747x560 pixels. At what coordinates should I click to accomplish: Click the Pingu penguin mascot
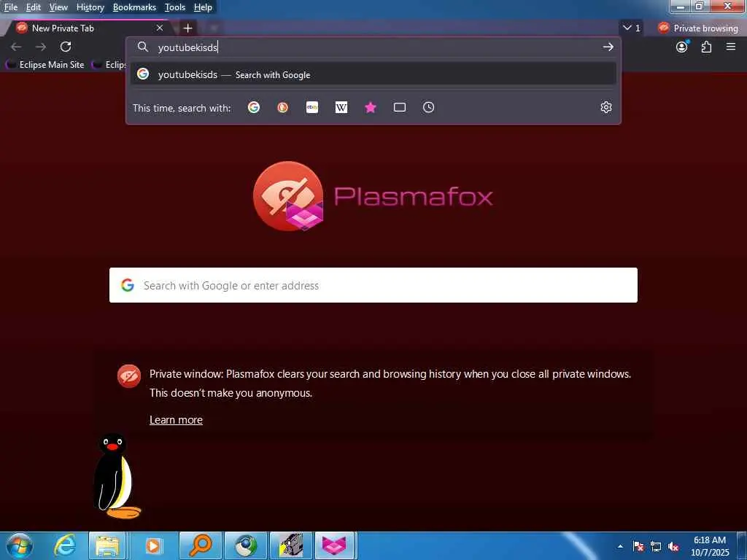(x=116, y=475)
